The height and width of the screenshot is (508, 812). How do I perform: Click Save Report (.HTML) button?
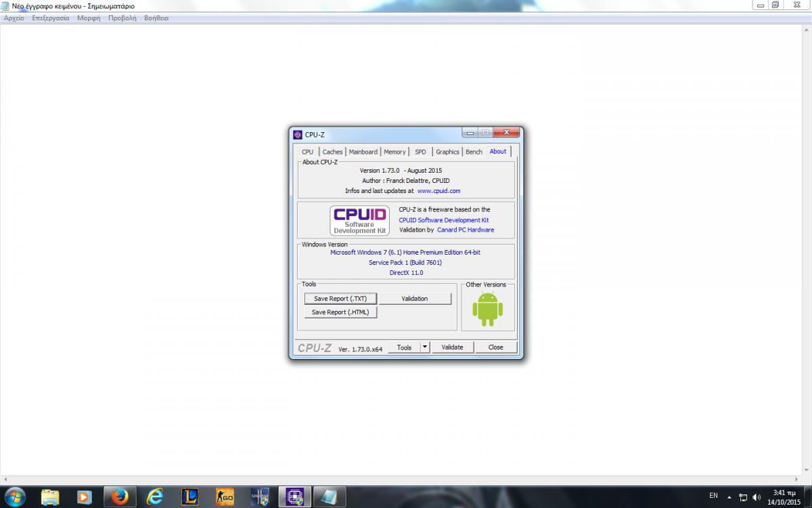pyautogui.click(x=340, y=312)
